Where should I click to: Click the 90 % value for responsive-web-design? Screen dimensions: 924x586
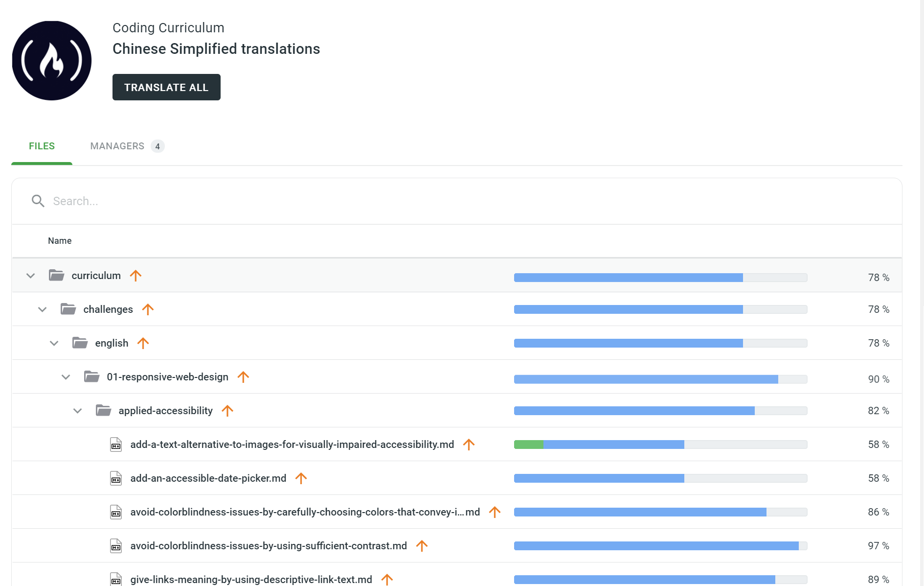pos(879,379)
